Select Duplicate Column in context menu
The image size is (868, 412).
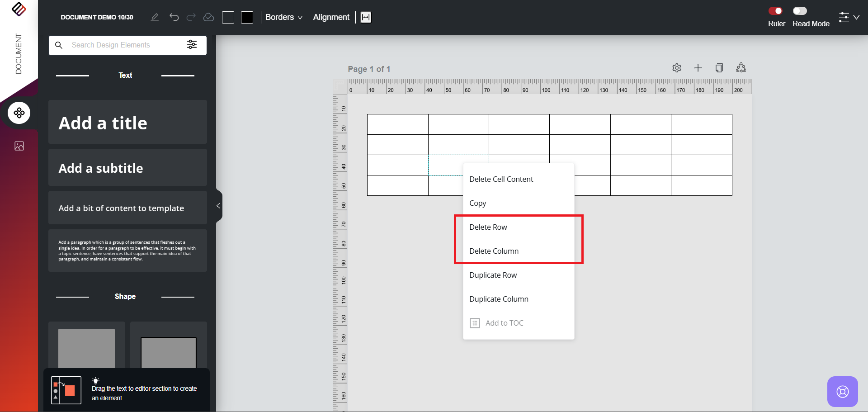[499, 299]
